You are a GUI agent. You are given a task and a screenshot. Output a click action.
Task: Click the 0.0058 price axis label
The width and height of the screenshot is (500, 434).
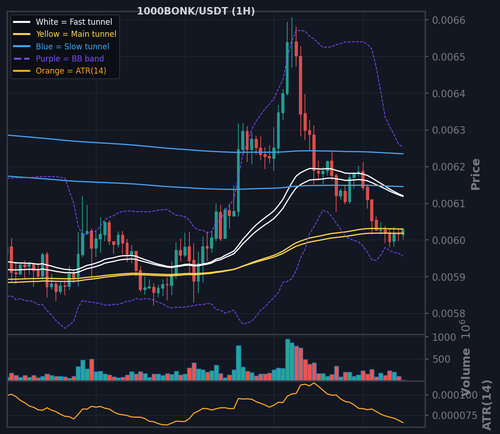tap(449, 314)
